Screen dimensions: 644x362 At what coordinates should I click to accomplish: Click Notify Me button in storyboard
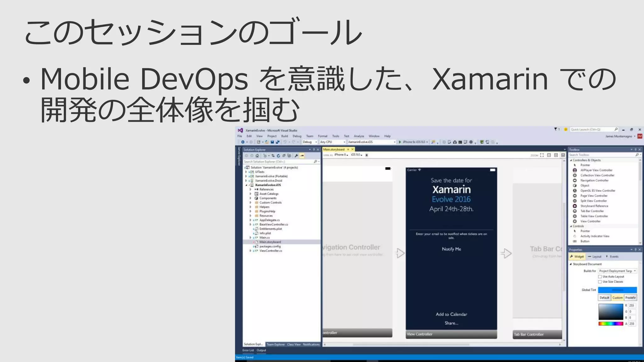pos(451,249)
